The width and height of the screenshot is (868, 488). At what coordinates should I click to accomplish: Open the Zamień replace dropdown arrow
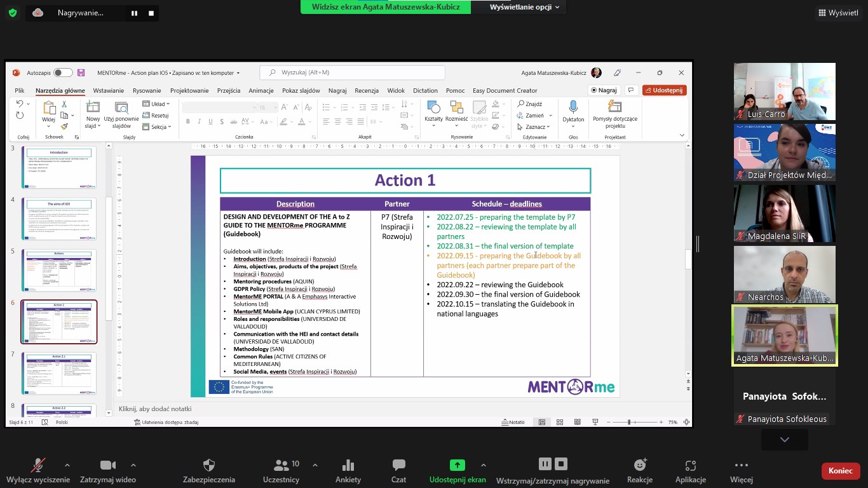[x=550, y=116]
